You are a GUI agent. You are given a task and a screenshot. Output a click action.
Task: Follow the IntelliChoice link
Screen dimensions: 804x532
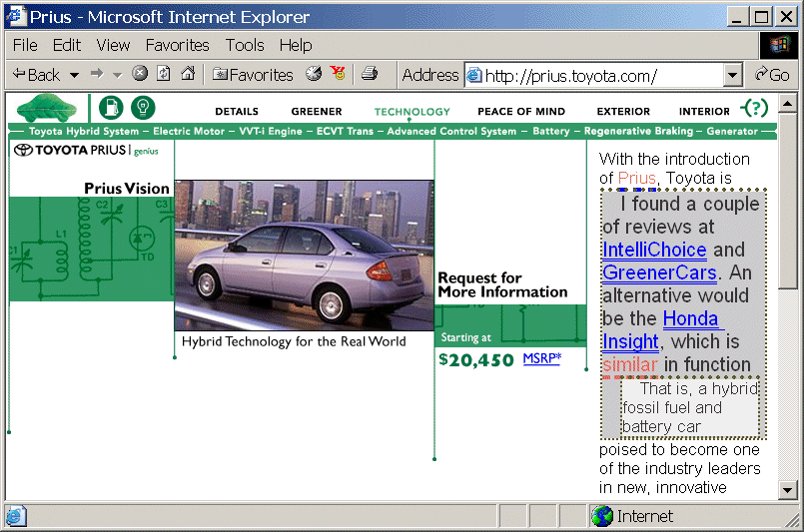click(654, 250)
